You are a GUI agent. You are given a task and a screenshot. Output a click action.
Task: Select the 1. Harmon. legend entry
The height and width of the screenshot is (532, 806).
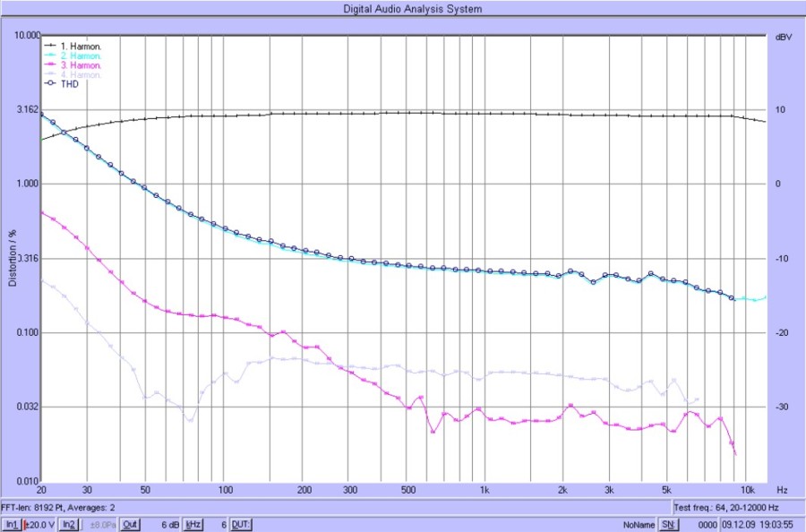[x=80, y=46]
